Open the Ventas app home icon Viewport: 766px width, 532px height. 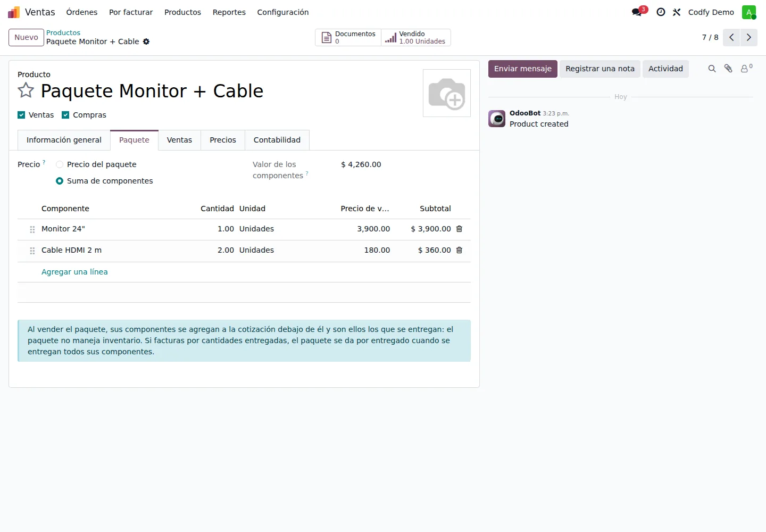14,12
